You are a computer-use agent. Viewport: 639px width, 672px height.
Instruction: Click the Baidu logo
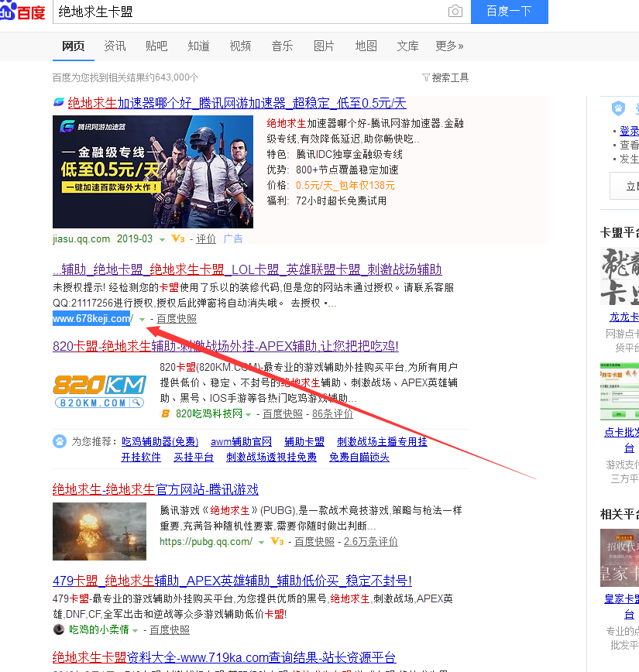tap(22, 11)
